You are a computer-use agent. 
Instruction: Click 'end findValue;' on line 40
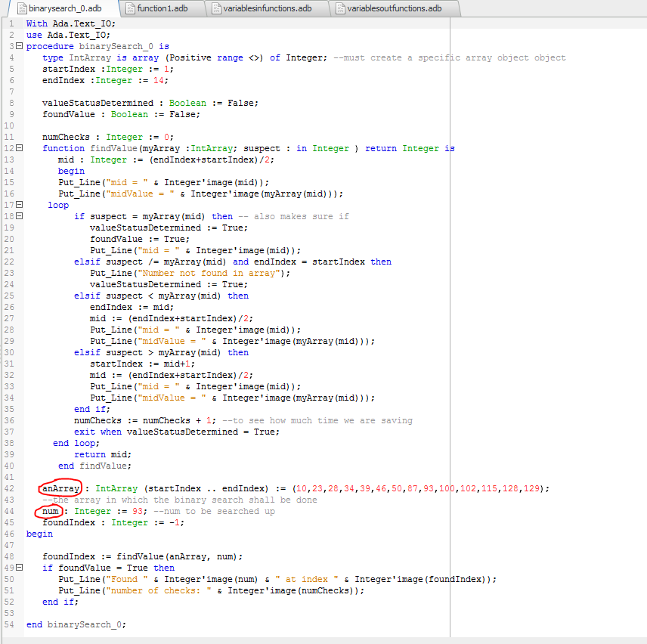95,466
